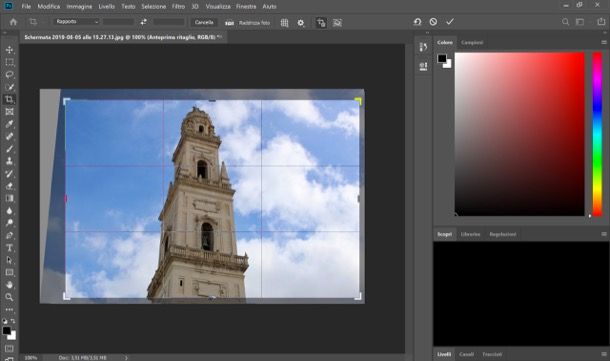Open crop overlay grid options
The width and height of the screenshot is (610, 361).
(284, 23)
